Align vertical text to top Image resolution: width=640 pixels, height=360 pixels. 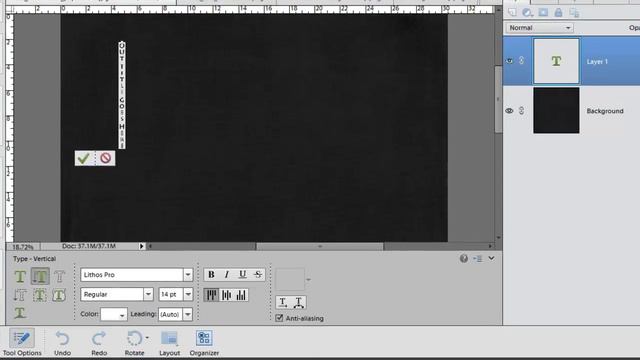[x=211, y=295]
